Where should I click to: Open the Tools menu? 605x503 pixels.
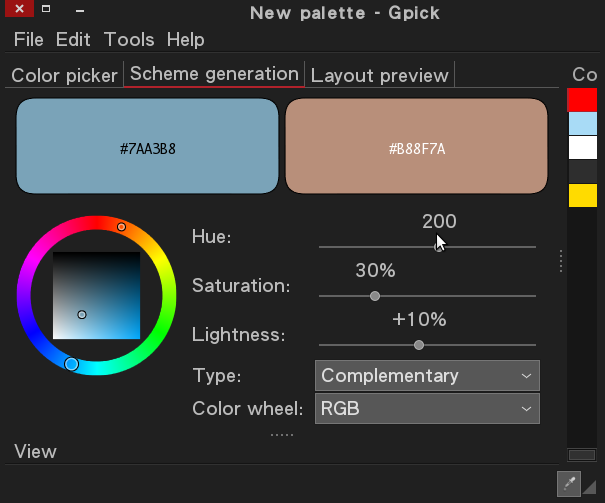129,40
